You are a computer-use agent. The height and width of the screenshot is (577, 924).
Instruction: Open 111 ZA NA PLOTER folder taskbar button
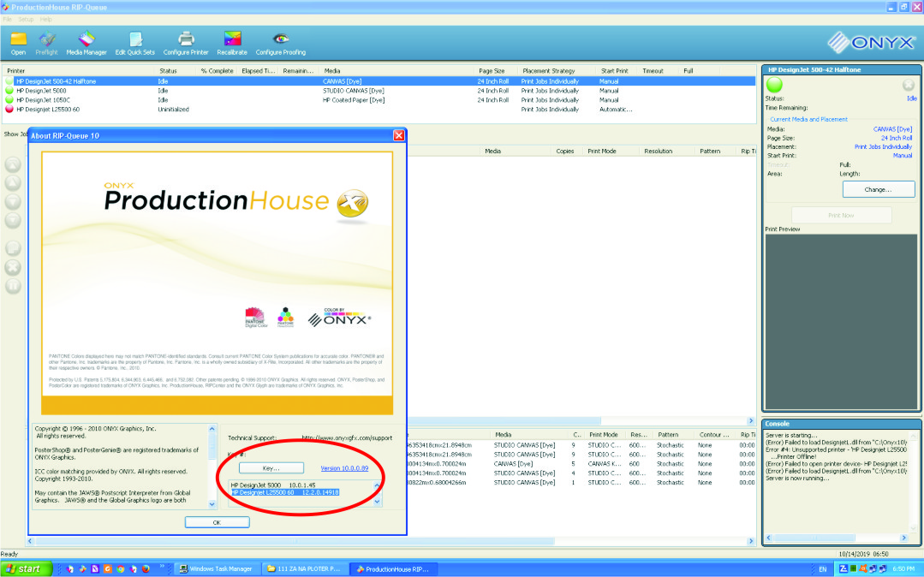pyautogui.click(x=304, y=568)
